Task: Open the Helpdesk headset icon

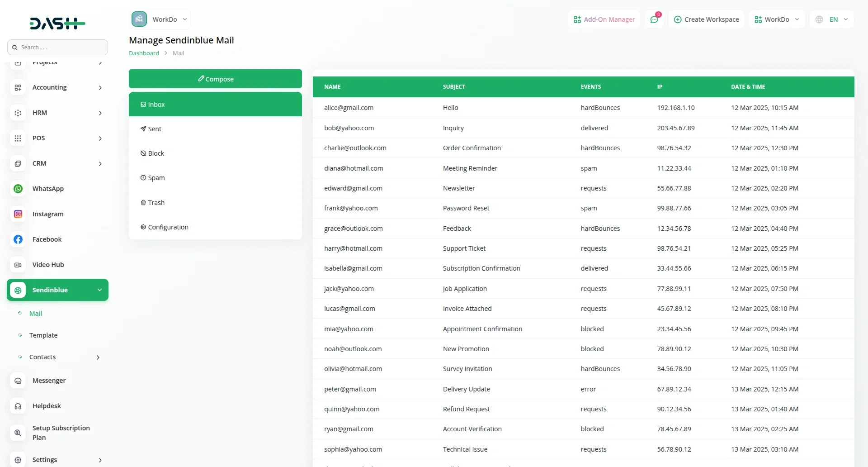Action: (18, 406)
